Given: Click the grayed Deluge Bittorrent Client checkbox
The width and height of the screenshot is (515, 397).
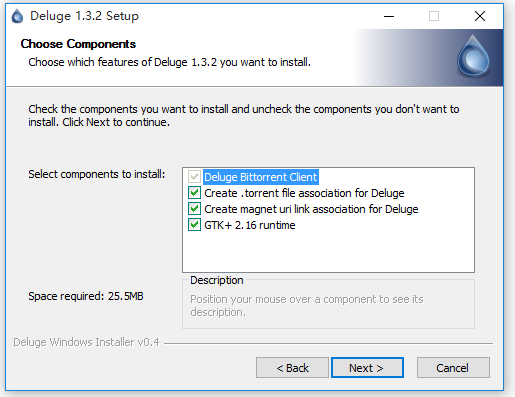Looking at the screenshot, I should (x=194, y=177).
